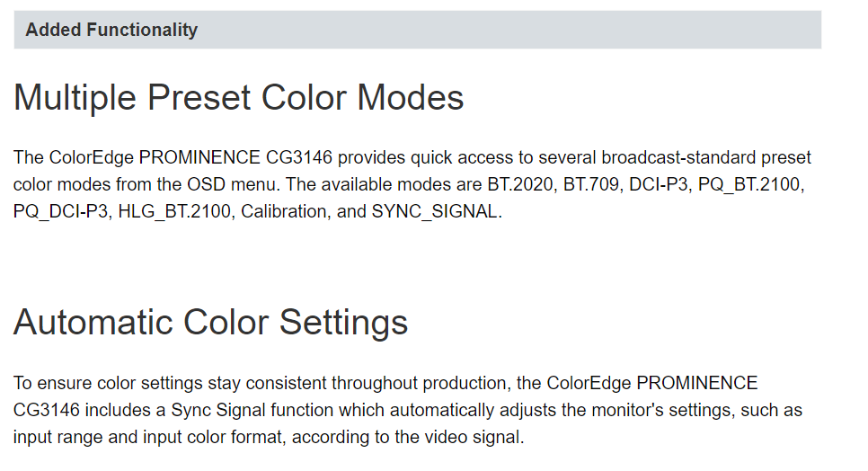Click the words broadcast-standard preset

click(x=706, y=157)
